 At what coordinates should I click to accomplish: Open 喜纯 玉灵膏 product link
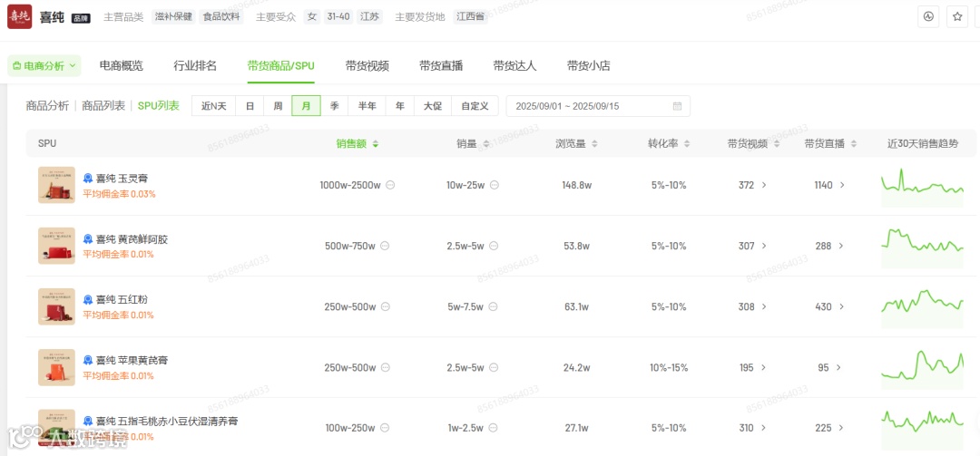122,179
